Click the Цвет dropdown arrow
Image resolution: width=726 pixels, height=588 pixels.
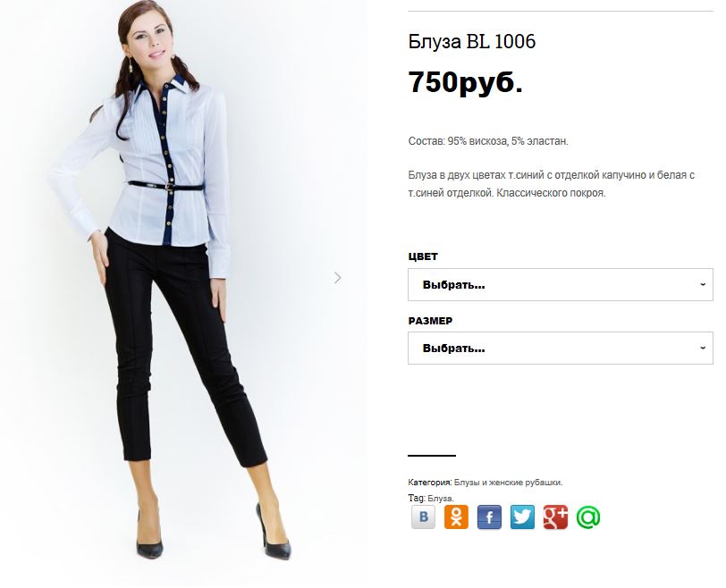(x=703, y=284)
